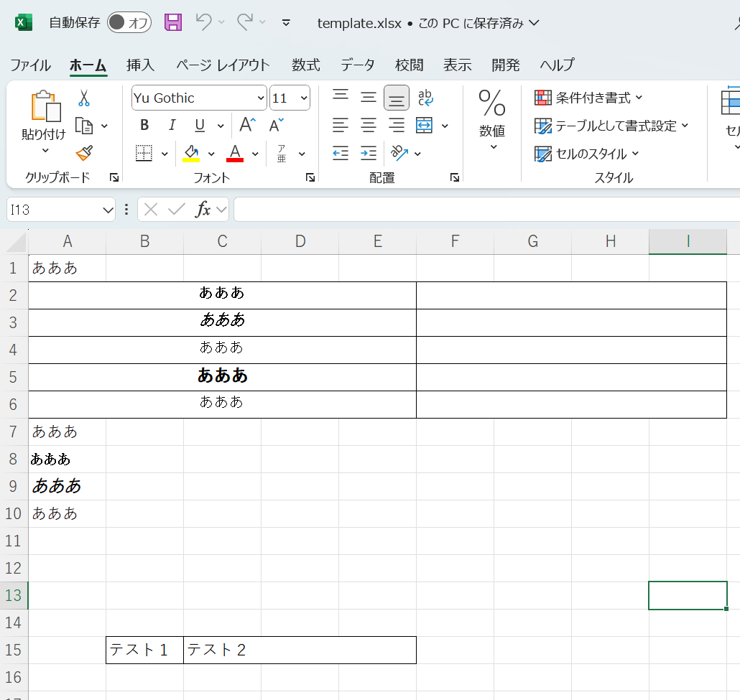Open the Yu Gothic font name dropdown
This screenshot has height=700, width=740.
(261, 98)
